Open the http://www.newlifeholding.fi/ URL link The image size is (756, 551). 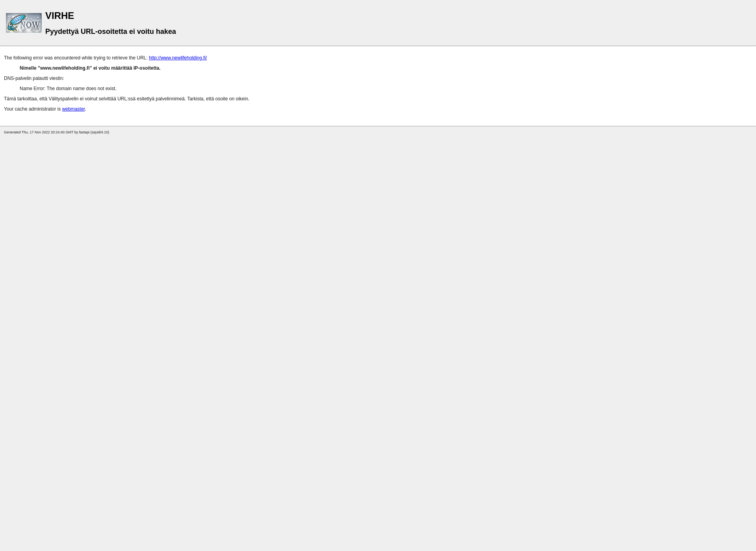point(178,57)
